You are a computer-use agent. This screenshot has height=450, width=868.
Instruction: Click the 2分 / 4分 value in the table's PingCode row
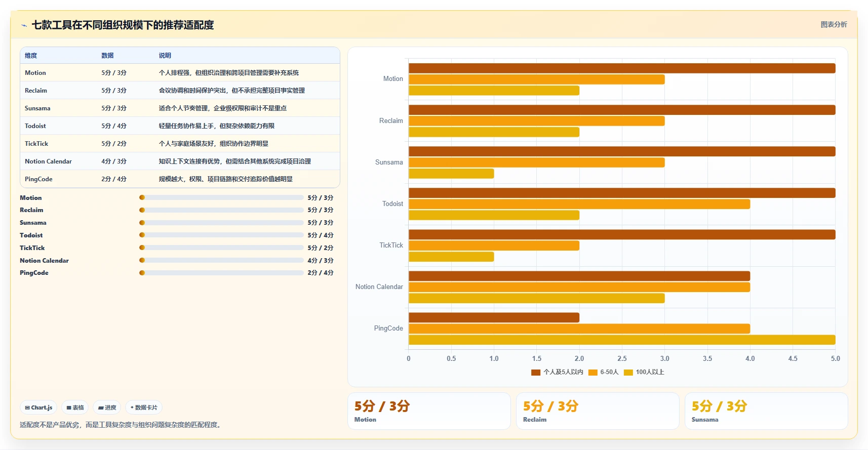point(114,179)
